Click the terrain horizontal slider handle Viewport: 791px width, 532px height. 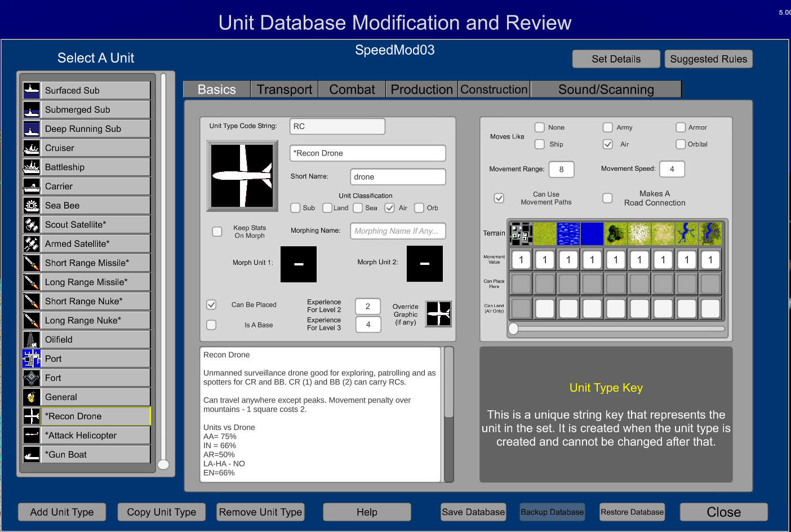[513, 329]
